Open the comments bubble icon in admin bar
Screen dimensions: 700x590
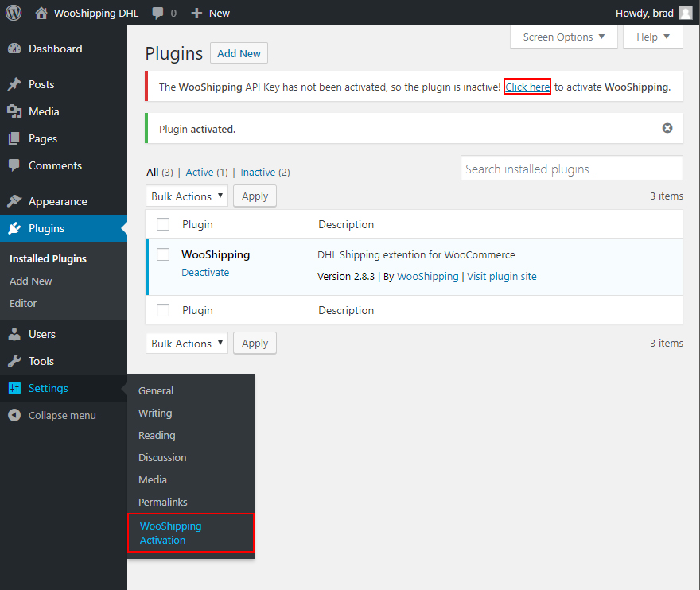point(157,13)
